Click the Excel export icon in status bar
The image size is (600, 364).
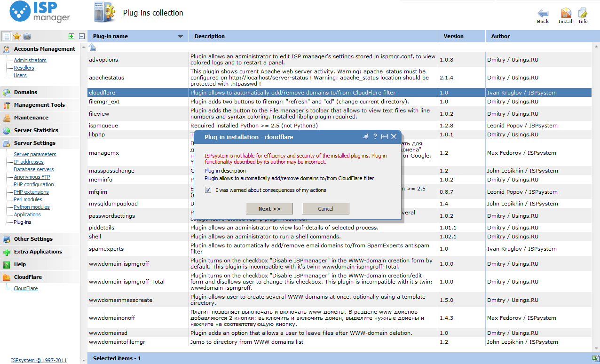point(595,358)
